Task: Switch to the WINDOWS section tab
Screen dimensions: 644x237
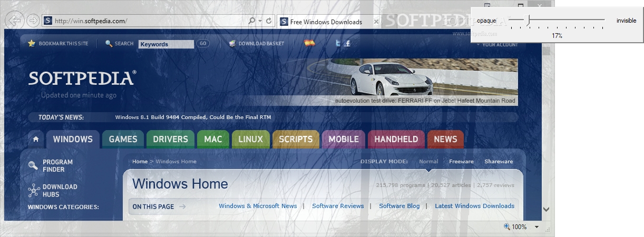Action: [x=73, y=139]
